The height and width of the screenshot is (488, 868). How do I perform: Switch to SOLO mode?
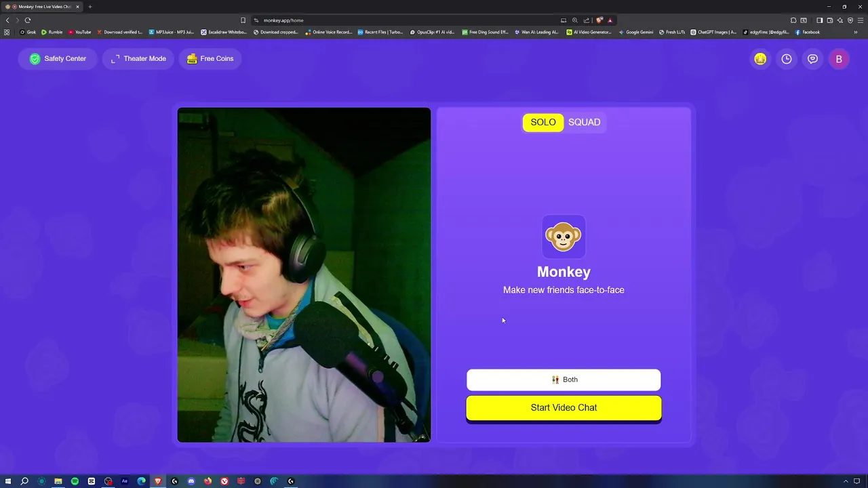coord(542,122)
